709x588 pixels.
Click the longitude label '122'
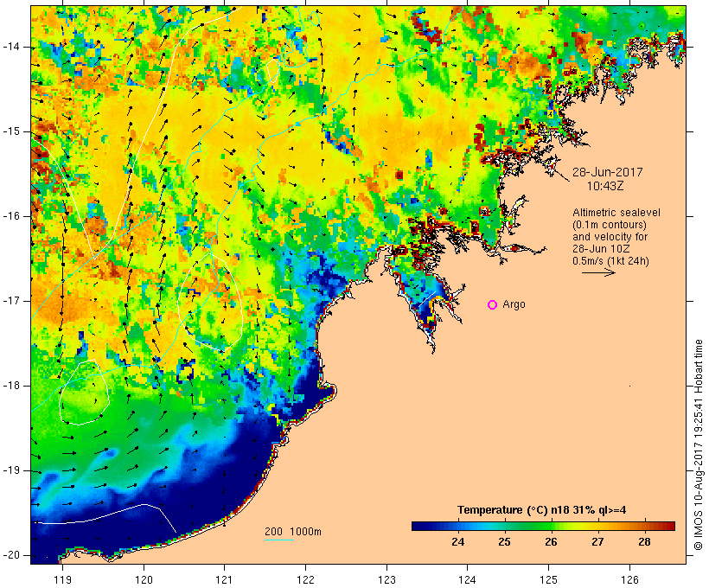click(306, 579)
